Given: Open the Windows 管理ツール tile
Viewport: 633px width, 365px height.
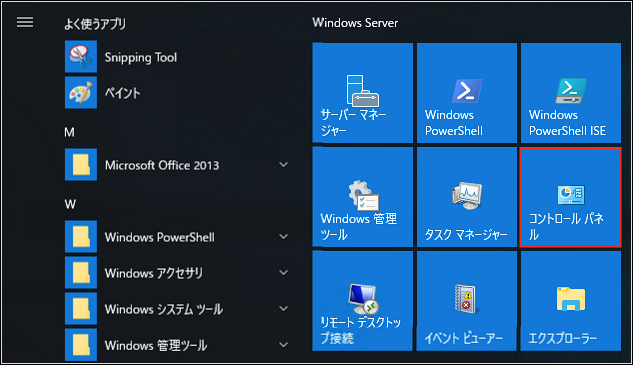Looking at the screenshot, I should coord(363,197).
